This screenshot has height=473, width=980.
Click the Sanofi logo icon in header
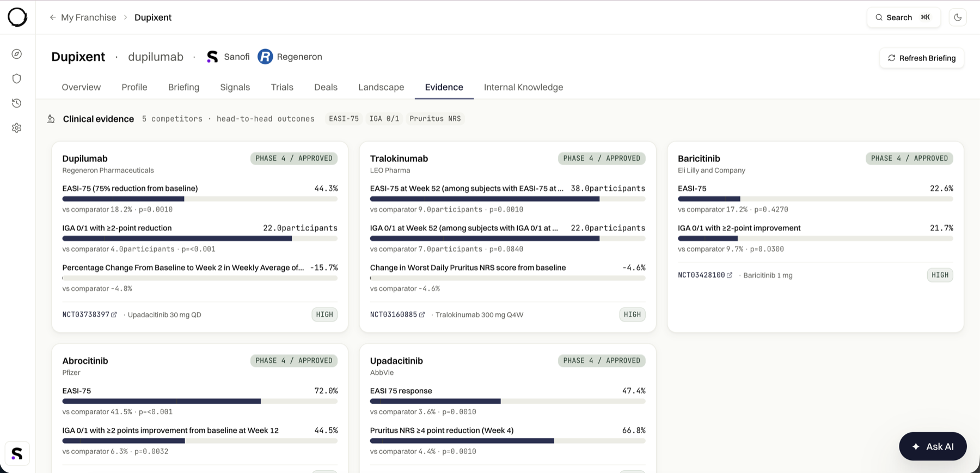pyautogui.click(x=212, y=57)
